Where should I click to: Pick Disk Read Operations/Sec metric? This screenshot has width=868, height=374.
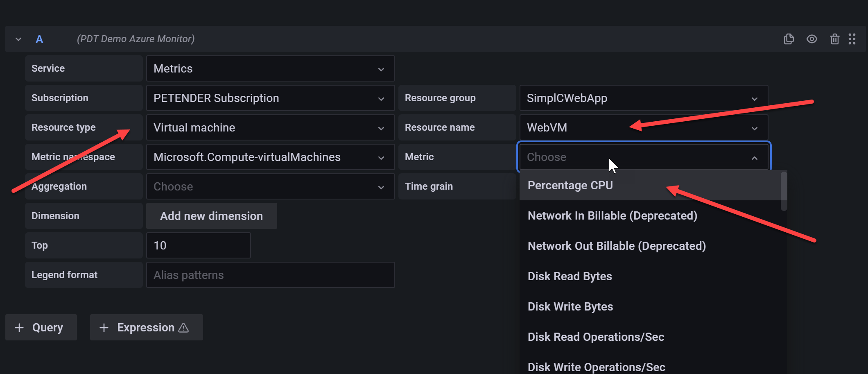[650, 337]
